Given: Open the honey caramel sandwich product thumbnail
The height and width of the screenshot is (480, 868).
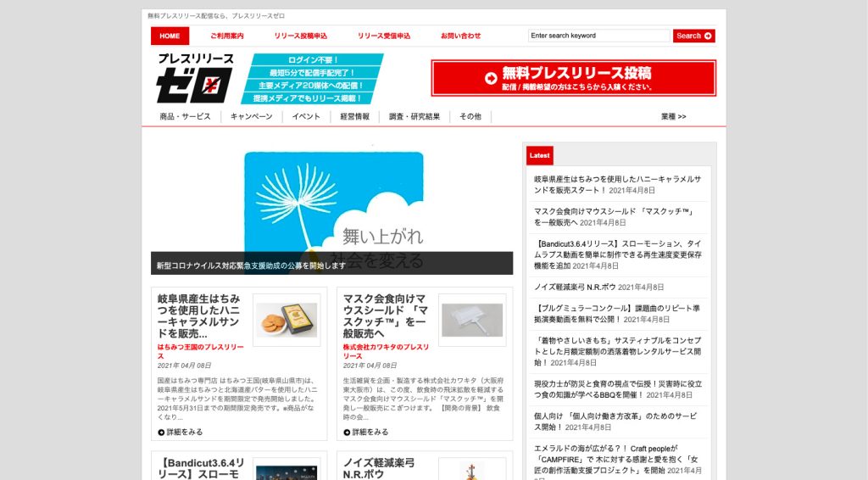Looking at the screenshot, I should click(x=287, y=321).
